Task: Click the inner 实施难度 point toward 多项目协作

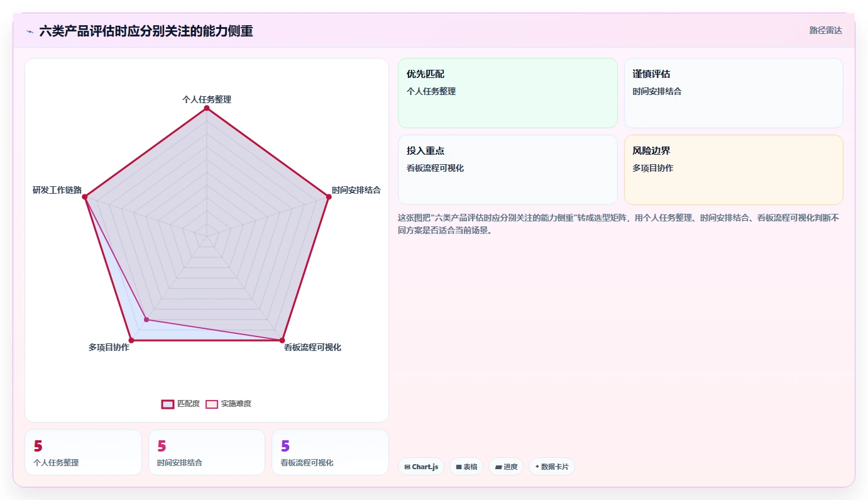Action: 146,319
